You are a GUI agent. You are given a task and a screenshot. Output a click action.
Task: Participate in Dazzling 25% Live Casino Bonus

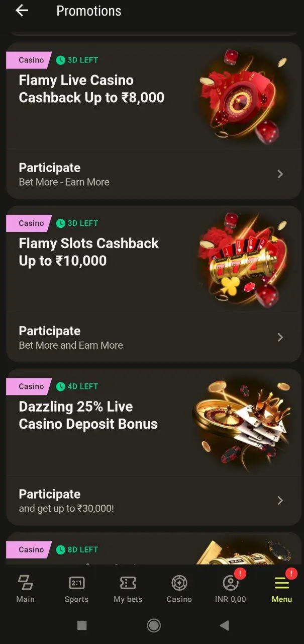[x=49, y=494]
